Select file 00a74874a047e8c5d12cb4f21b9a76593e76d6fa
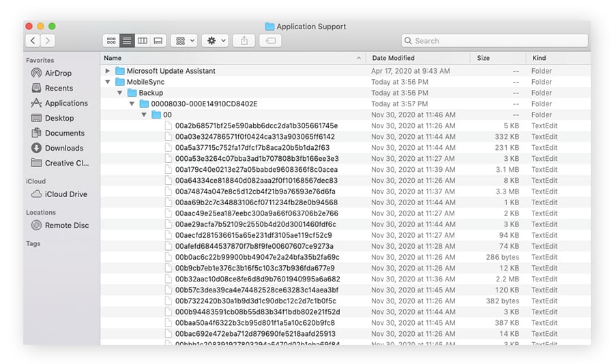The height and width of the screenshot is (364, 614). [255, 192]
